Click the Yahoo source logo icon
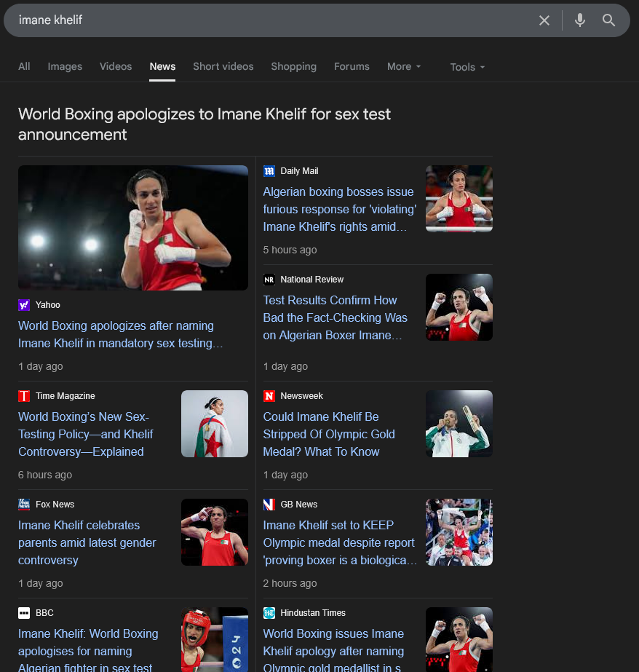The height and width of the screenshot is (672, 639). click(x=24, y=305)
